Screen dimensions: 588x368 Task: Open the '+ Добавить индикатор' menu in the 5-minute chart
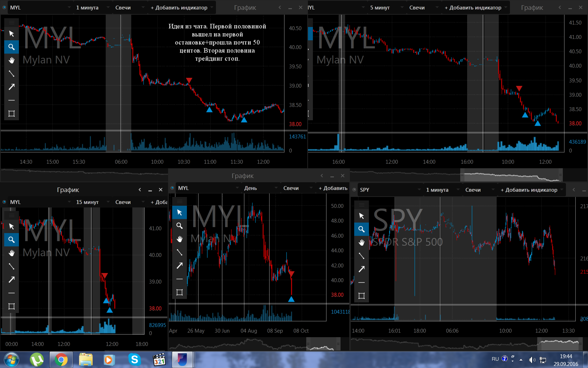[475, 7]
